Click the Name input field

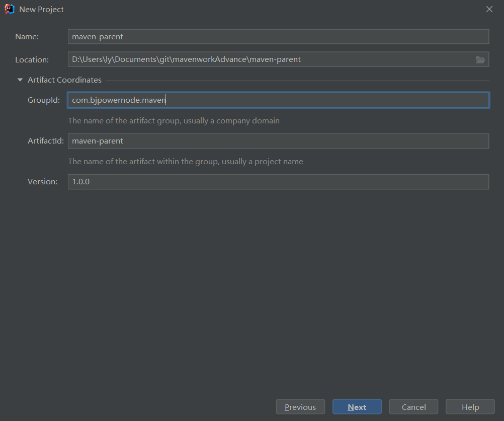point(278,37)
